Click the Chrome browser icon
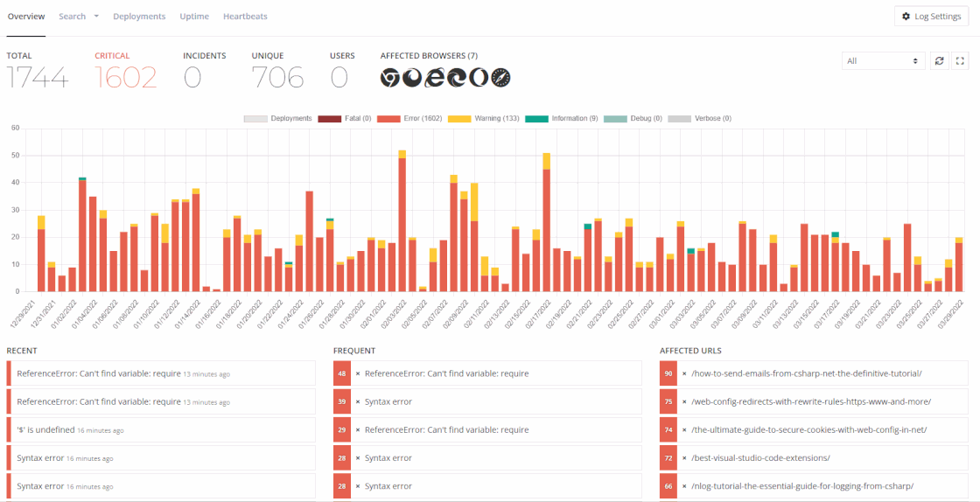Image resolution: width=980 pixels, height=502 pixels. tap(390, 78)
